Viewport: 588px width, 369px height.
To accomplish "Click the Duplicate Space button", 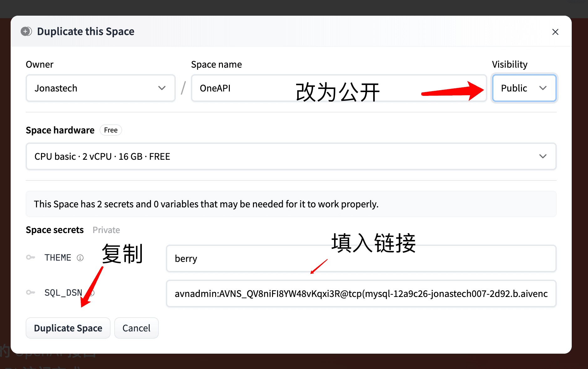I will point(68,328).
